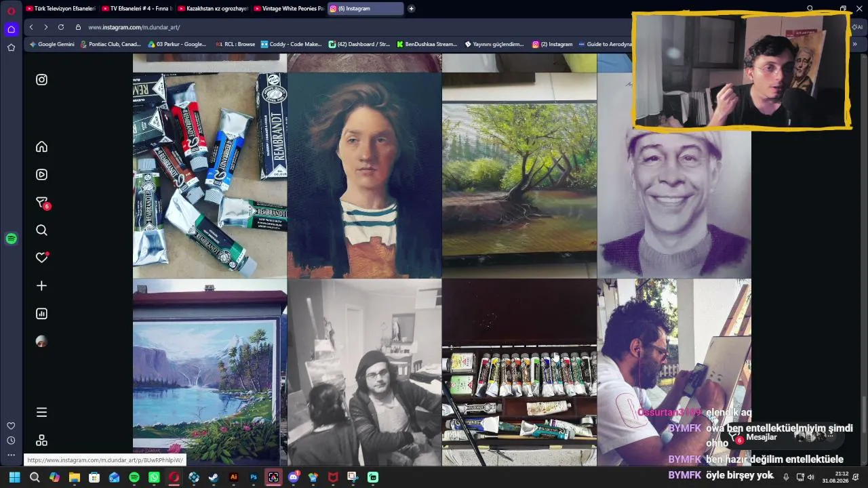Launch WhatsApp from taskbar
The width and height of the screenshot is (868, 488).
154,477
